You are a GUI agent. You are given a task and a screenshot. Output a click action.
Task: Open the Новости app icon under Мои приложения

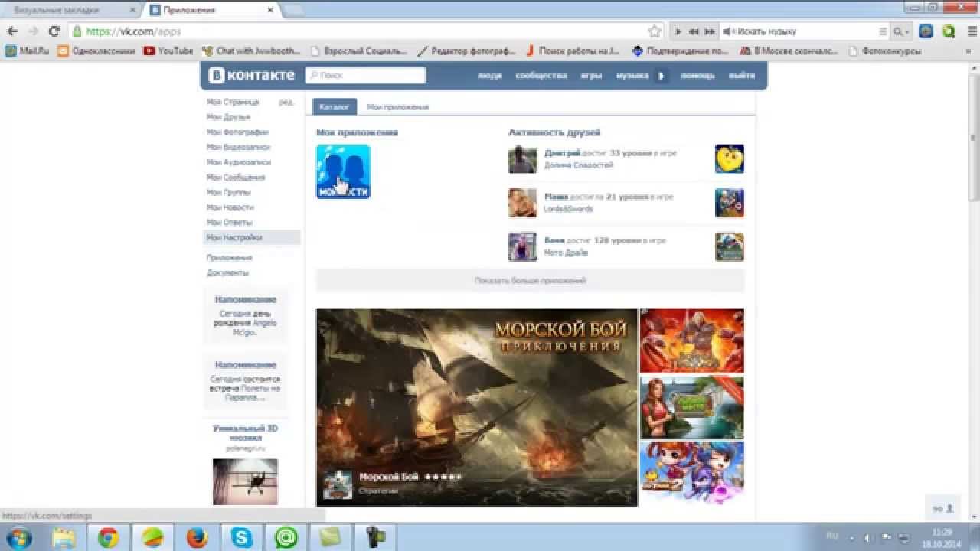(x=343, y=171)
